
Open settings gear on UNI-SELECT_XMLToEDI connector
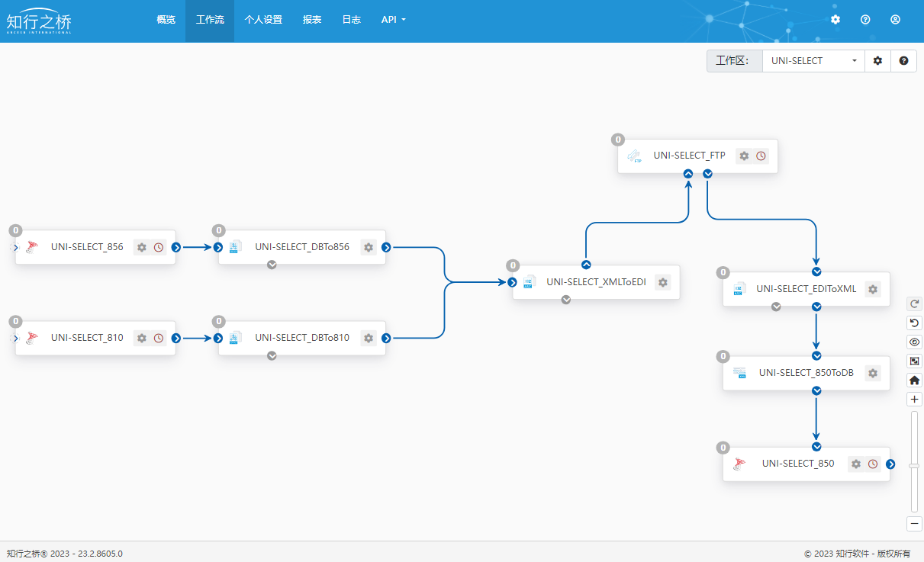click(662, 282)
